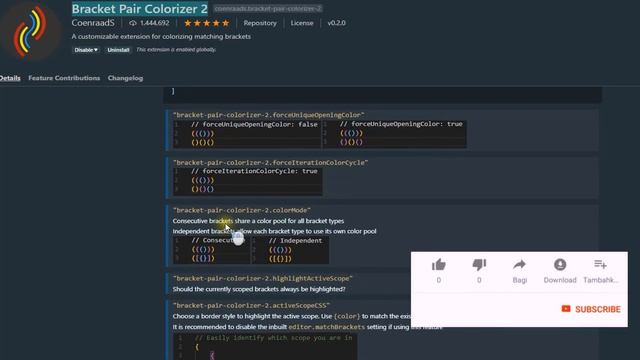This screenshot has width=640, height=360.
Task: Switch to the Details tab
Action: [10, 78]
